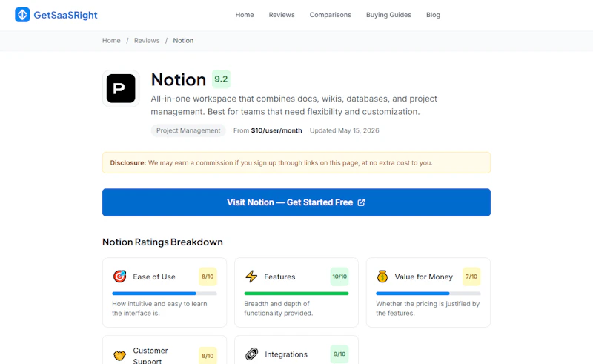Click the Integrations link chain icon
Viewport: 593px width, 364px height.
point(251,354)
